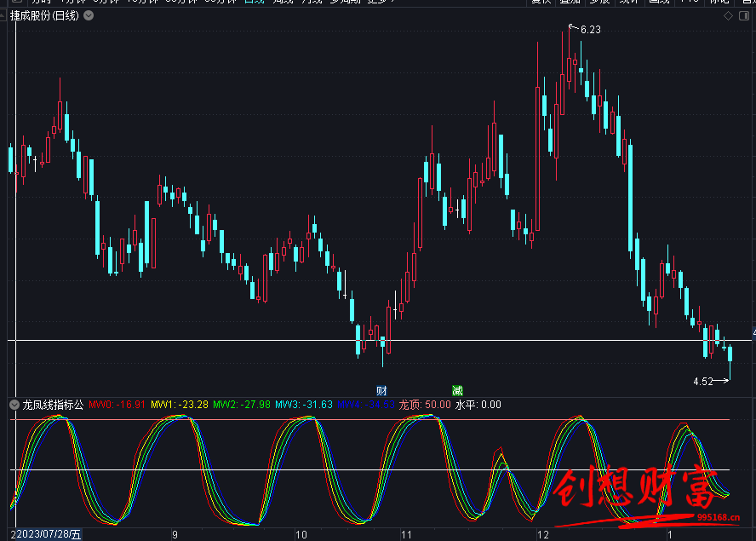Click the 水平: 0.00 label
This screenshot has height=541, width=756.
(x=478, y=405)
